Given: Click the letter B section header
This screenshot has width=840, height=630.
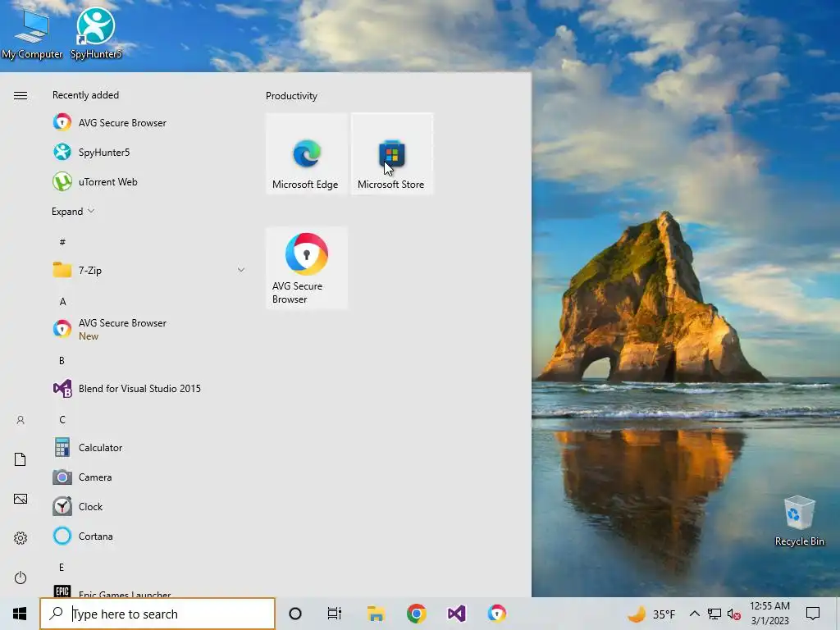Looking at the screenshot, I should click(x=62, y=361).
